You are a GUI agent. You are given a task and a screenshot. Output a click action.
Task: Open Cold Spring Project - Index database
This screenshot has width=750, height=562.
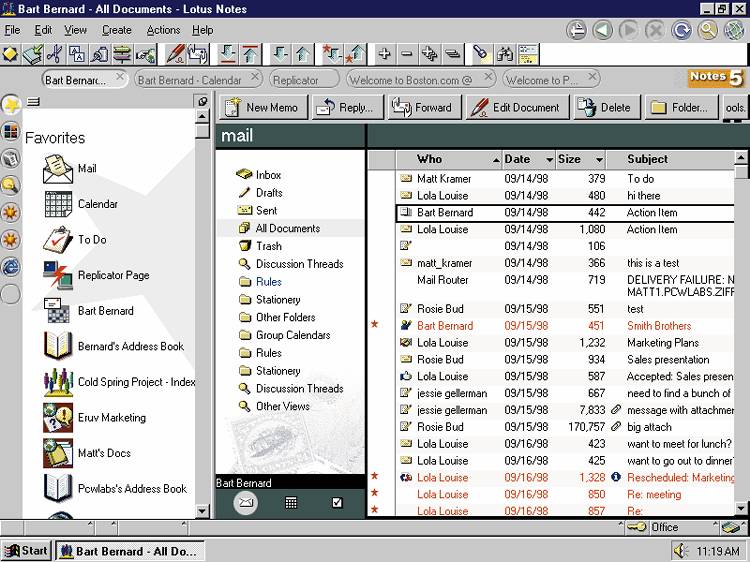pos(58,382)
